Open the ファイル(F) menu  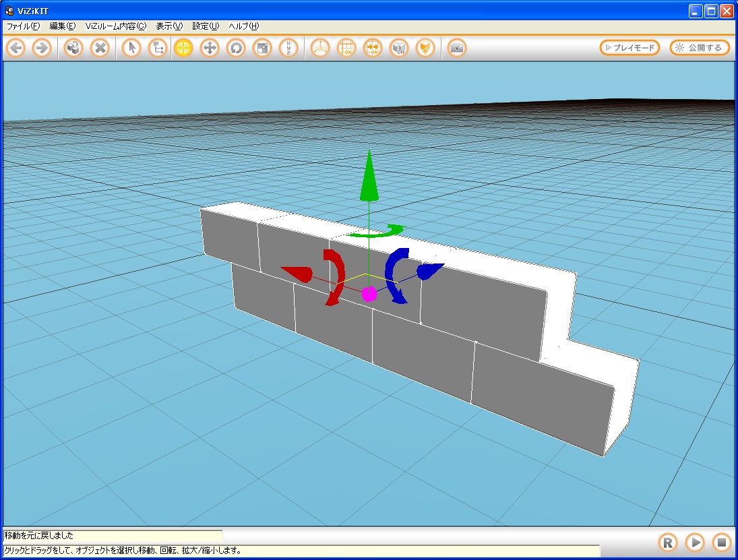[23, 26]
